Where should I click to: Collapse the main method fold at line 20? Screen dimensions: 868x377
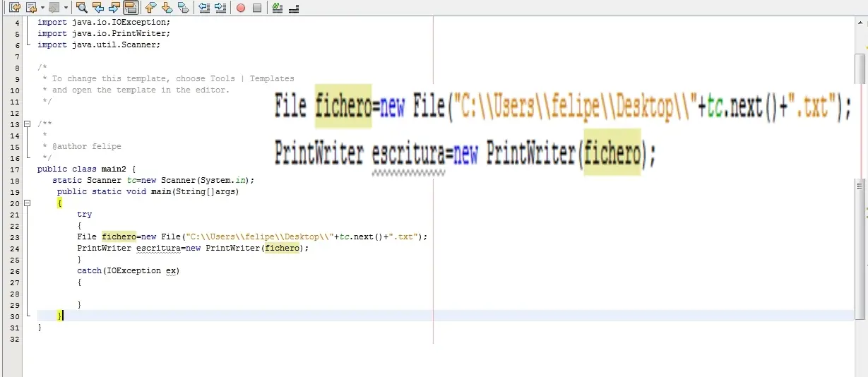[x=28, y=203]
